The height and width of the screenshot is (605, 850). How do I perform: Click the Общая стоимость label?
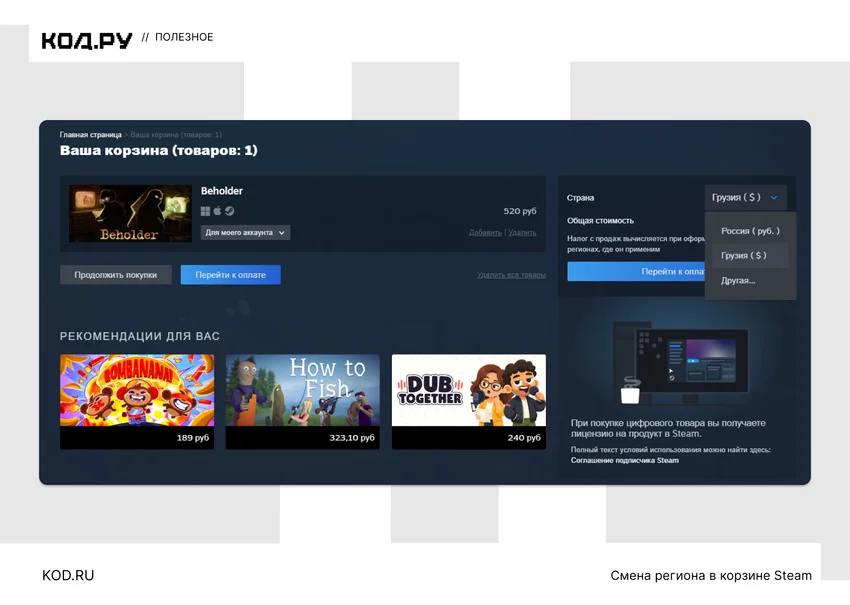pyautogui.click(x=600, y=221)
